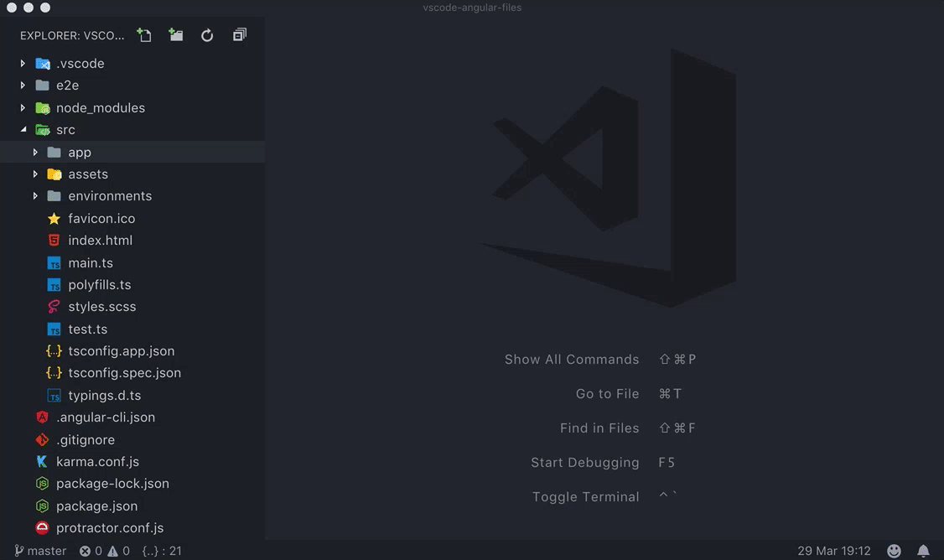This screenshot has width=944, height=560.
Task: Click the HTML5 icon of index.html
Action: [54, 241]
